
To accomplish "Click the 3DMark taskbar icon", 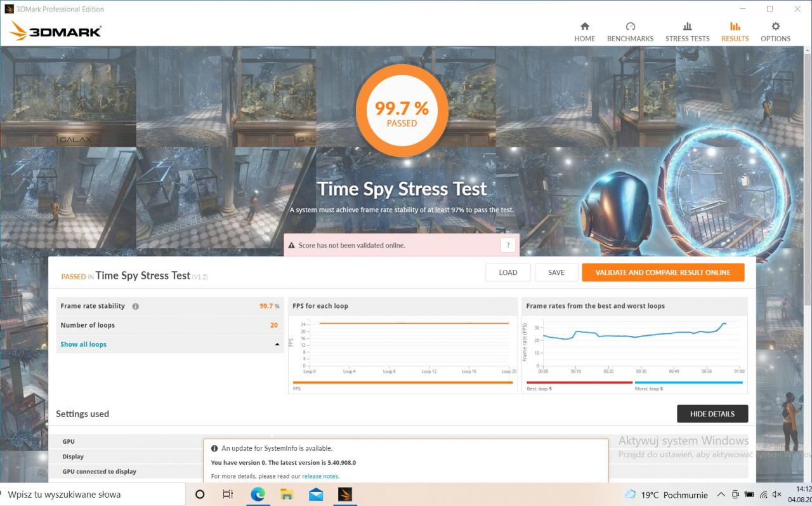I will (345, 494).
